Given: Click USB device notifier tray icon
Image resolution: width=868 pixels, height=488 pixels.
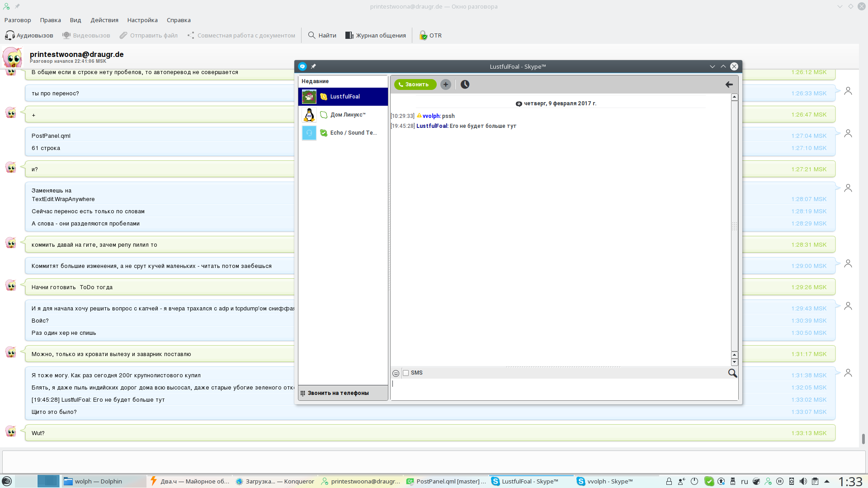Looking at the screenshot, I should point(733,481).
